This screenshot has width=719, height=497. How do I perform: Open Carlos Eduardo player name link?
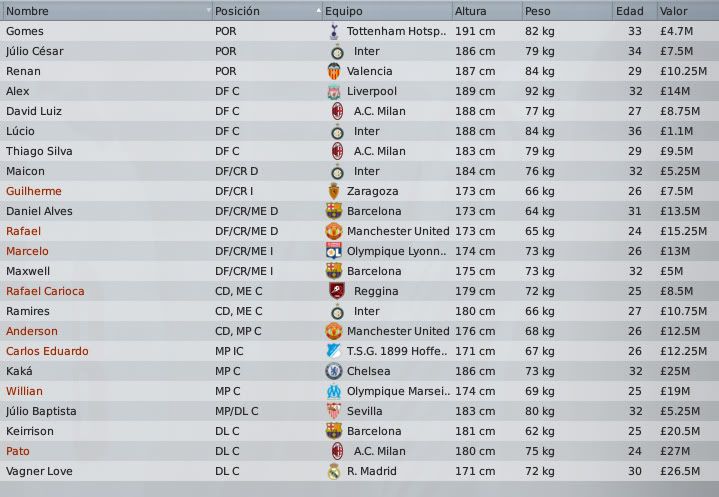(47, 351)
